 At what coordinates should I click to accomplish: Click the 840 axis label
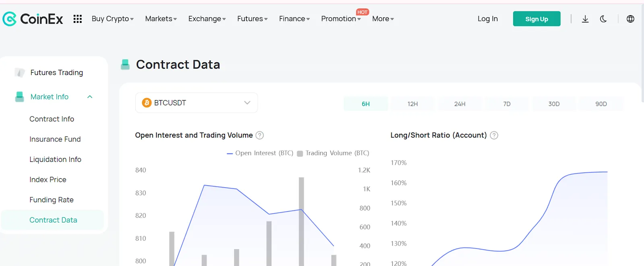(140, 170)
